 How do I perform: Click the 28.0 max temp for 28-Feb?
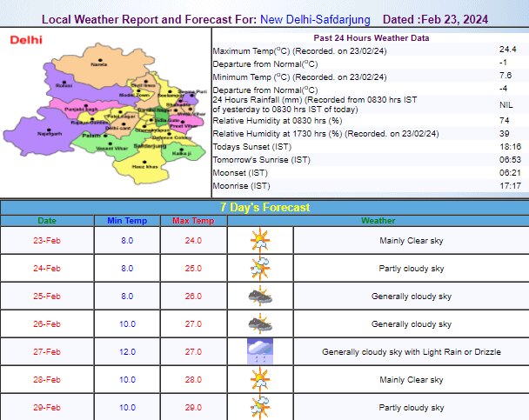tap(193, 379)
